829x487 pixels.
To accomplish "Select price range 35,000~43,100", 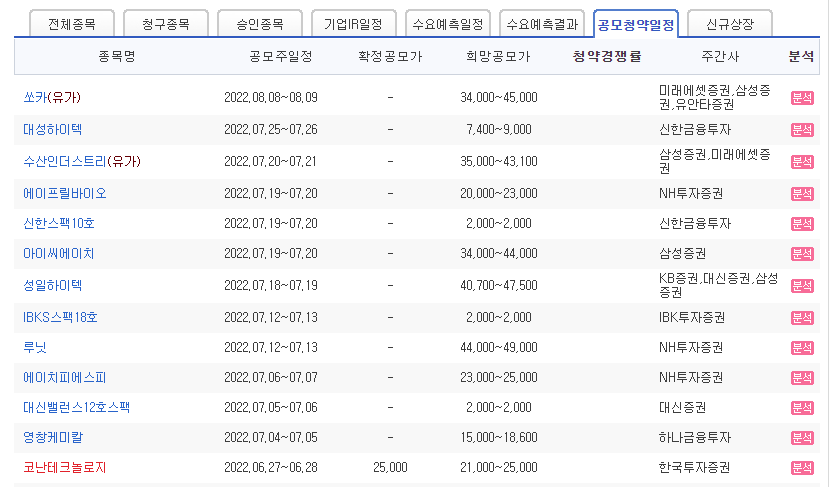I will click(499, 162).
